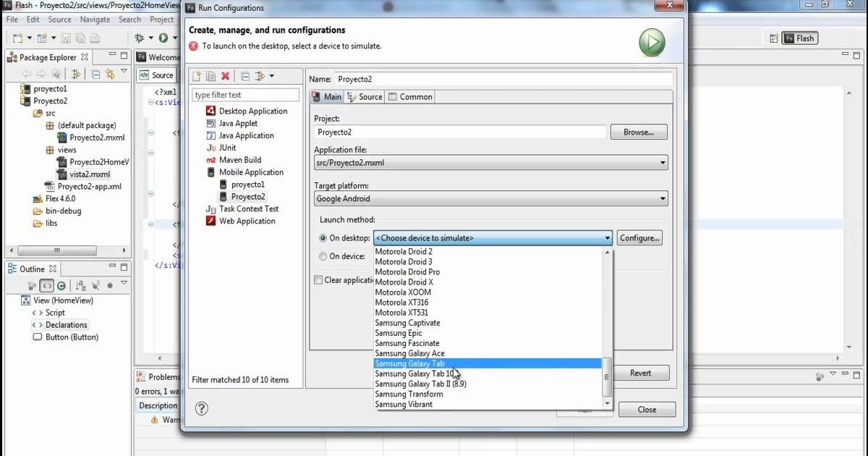Choose Motorola Droid Pro from device list
This screenshot has width=868, height=456.
(x=488, y=272)
